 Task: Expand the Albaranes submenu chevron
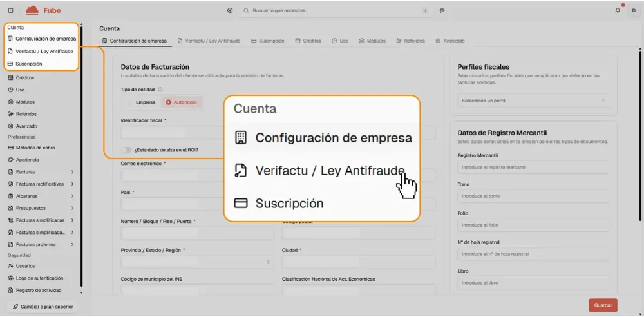point(72,196)
